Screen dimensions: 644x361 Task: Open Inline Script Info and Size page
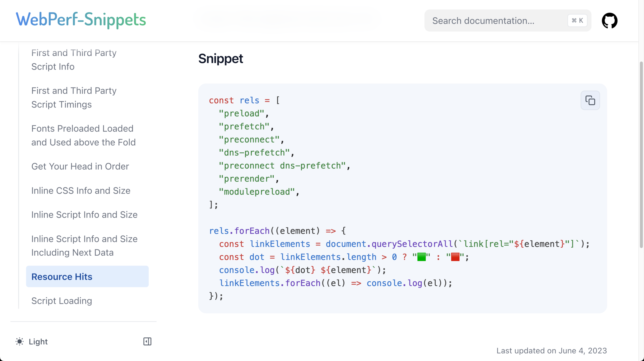84,215
